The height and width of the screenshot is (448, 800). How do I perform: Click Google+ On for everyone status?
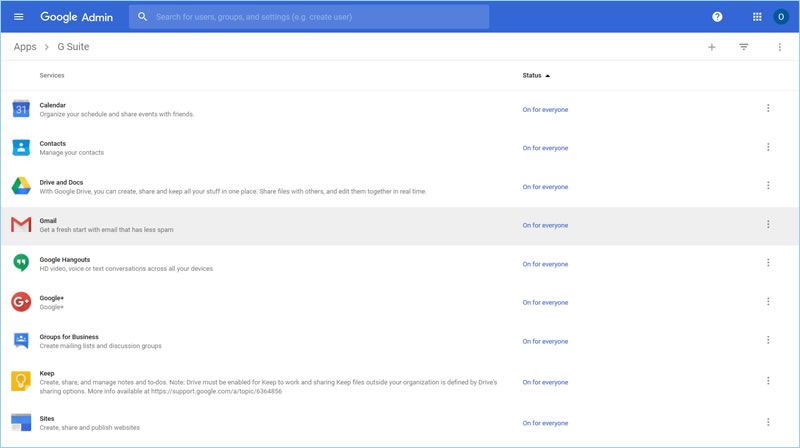pyautogui.click(x=545, y=303)
